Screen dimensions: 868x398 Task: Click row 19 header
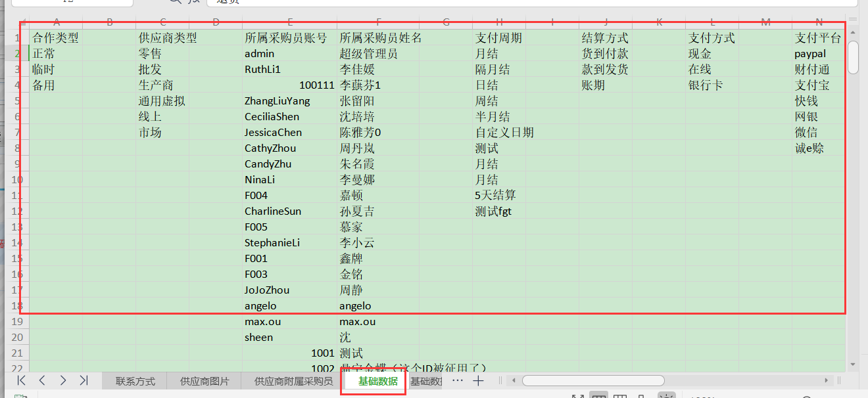coord(17,322)
